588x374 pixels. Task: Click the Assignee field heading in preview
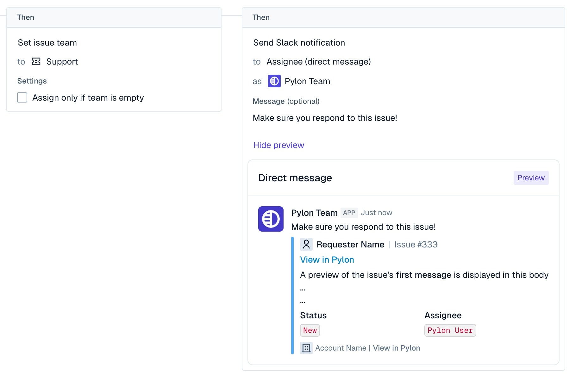click(x=443, y=315)
